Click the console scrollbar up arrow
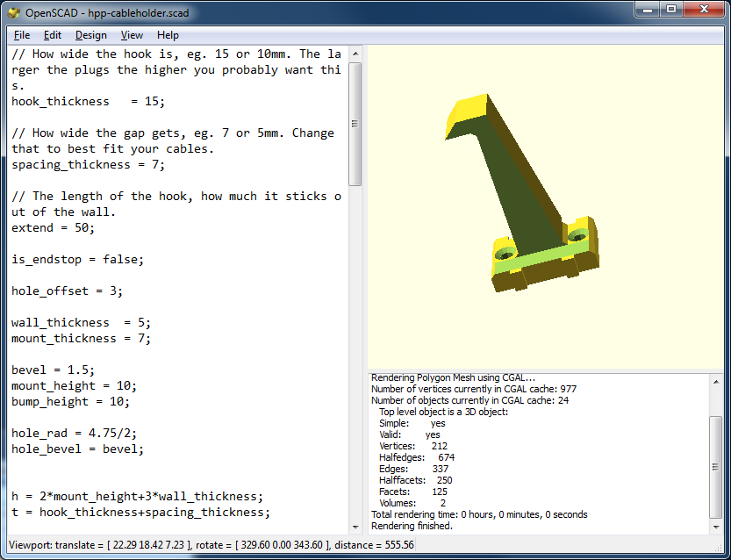The image size is (731, 560). [716, 383]
